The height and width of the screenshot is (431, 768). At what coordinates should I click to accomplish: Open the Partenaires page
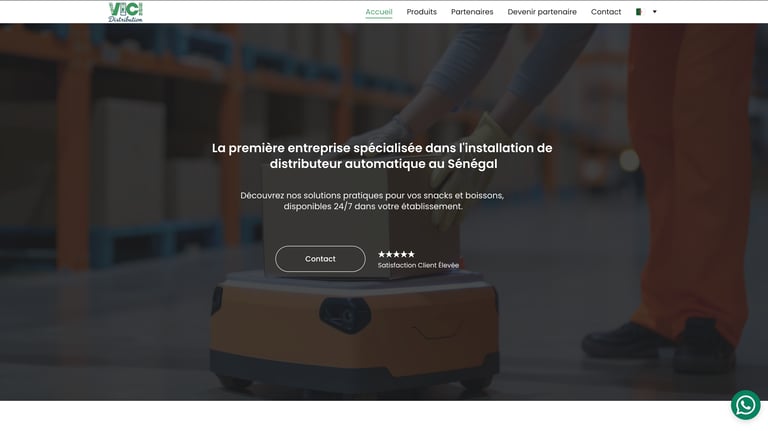point(472,12)
